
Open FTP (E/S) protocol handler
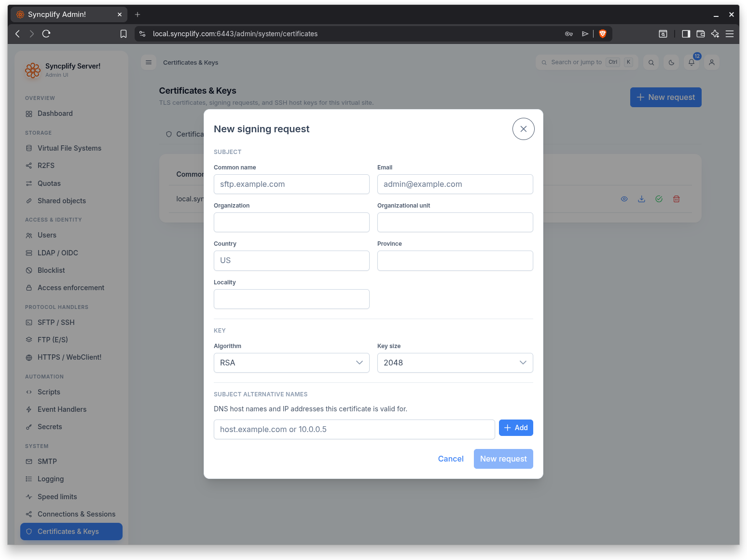71,340
